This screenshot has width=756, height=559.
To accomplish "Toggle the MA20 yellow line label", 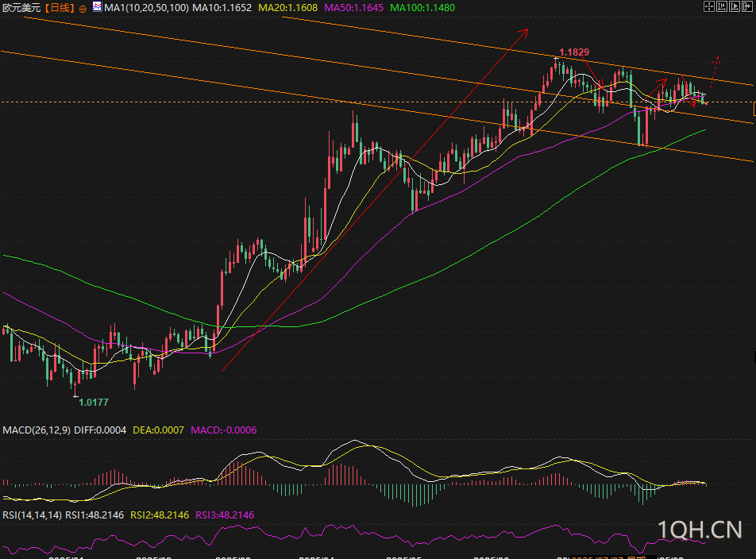I will coord(289,7).
